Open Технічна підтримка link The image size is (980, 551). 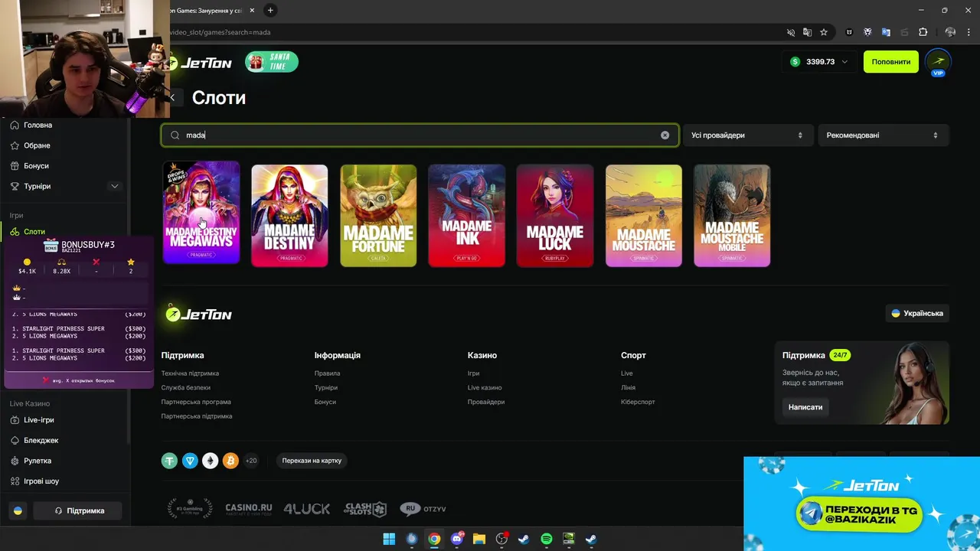[x=190, y=373]
